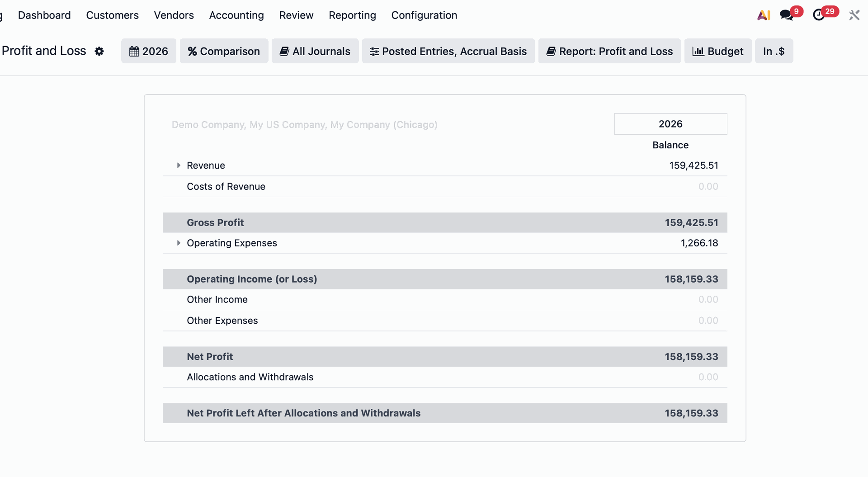Click the In .$ rounding button
Viewport: 868px width, 477px height.
pyautogui.click(x=774, y=51)
